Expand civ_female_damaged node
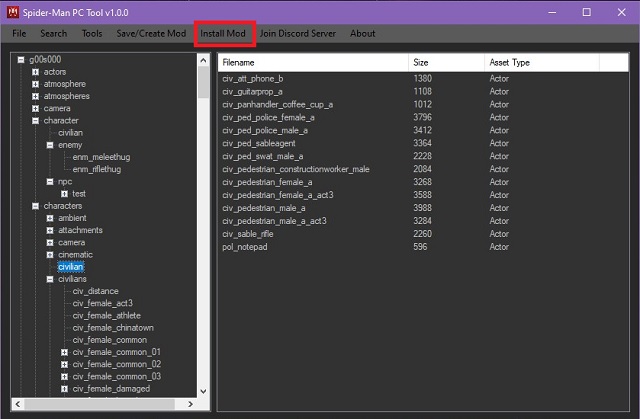The image size is (640, 419). point(64,389)
